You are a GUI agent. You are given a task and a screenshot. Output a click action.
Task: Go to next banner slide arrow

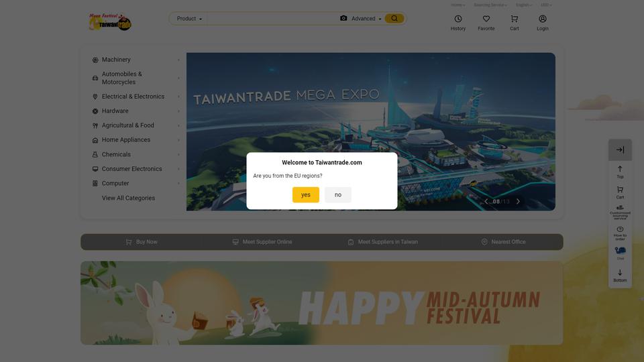coord(518,202)
